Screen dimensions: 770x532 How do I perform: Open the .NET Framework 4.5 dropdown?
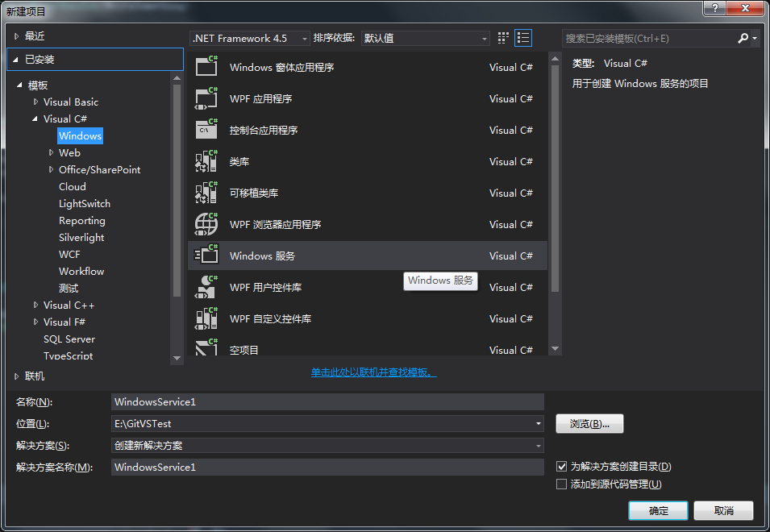250,38
